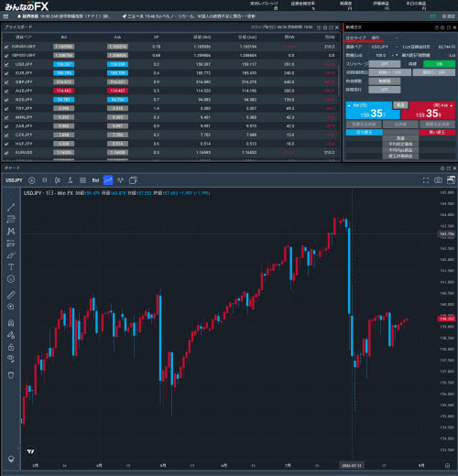This screenshot has height=476, width=458.
Task: Select the crosshair cursor tool
Action: (x=11, y=195)
